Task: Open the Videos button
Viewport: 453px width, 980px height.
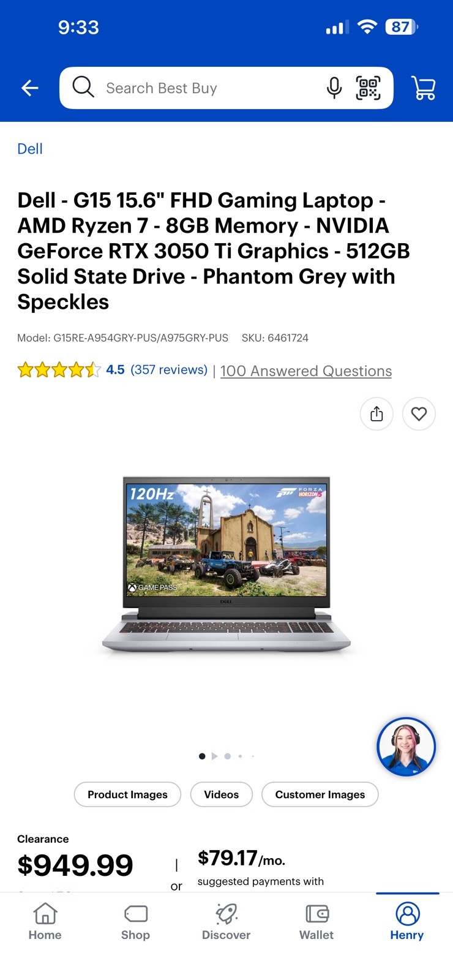Action: pos(222,794)
